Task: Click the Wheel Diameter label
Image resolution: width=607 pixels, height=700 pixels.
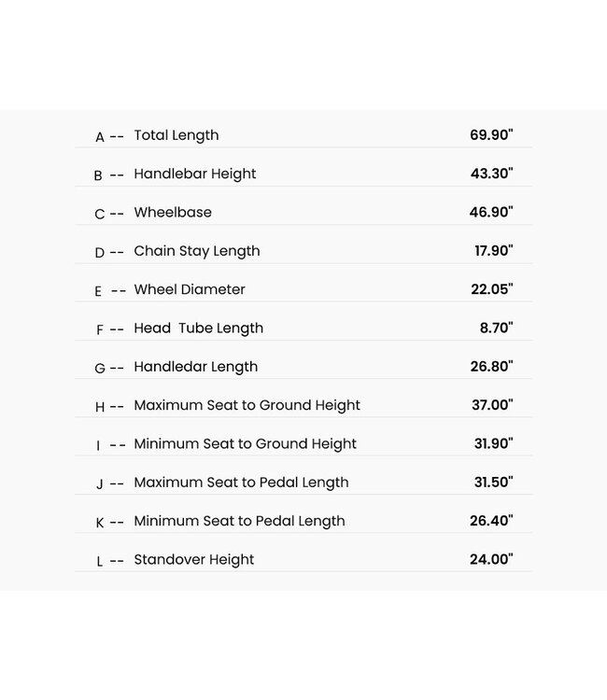Action: pos(190,289)
